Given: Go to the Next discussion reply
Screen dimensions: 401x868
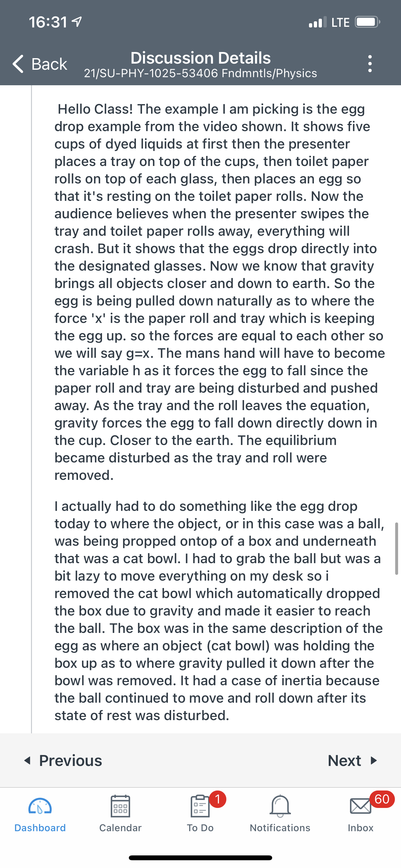Looking at the screenshot, I should pos(353,760).
